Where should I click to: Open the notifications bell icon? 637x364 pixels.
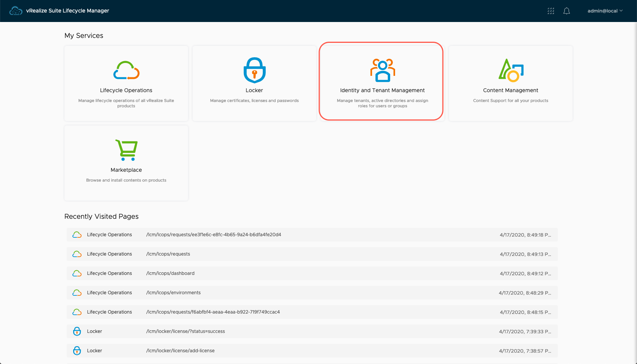[x=566, y=11]
